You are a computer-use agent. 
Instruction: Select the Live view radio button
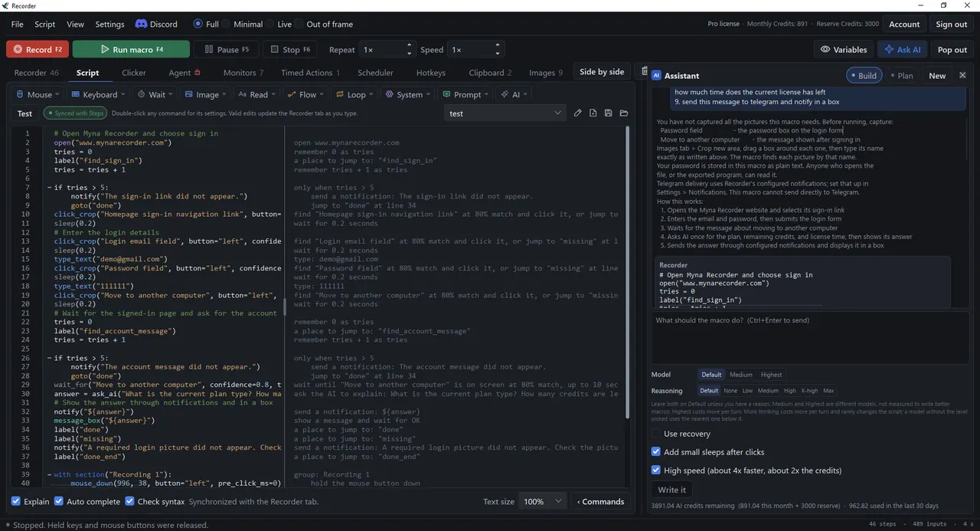279,24
